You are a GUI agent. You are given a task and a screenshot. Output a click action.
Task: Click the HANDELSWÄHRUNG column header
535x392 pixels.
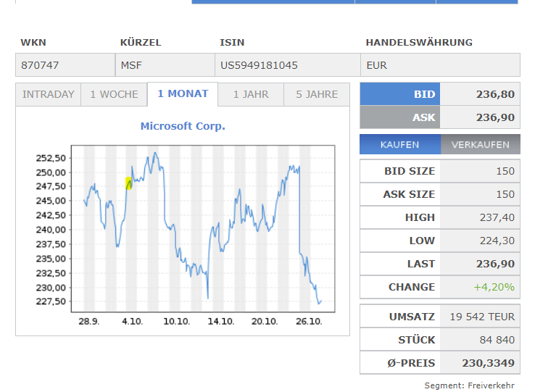[419, 42]
